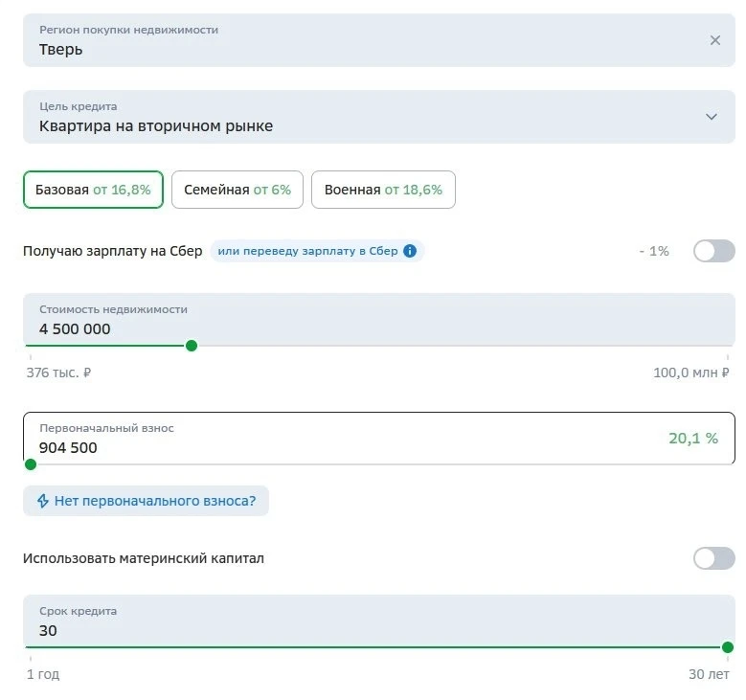The height and width of the screenshot is (700, 746).
Task: Toggle 'Использовать материнский капитал' switch
Action: pyautogui.click(x=713, y=558)
